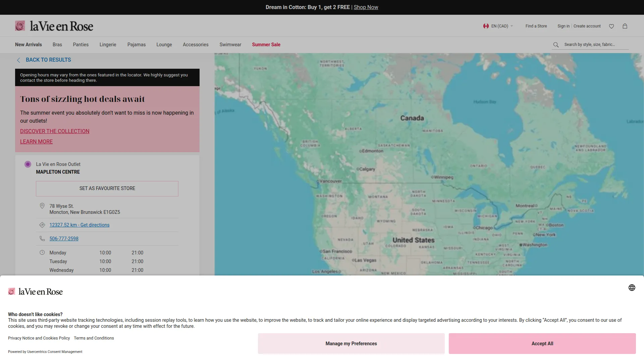Click Calgary on the map
The width and height of the screenshot is (644, 362).
[366, 169]
